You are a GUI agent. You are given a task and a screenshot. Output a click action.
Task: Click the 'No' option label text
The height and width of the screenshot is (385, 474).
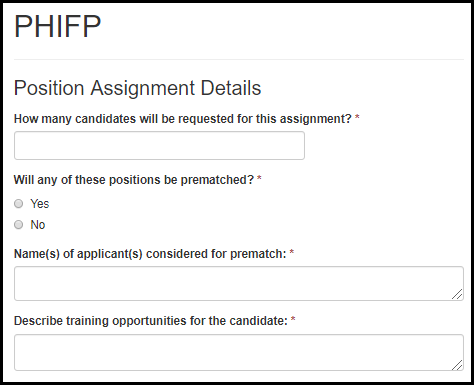coord(38,225)
